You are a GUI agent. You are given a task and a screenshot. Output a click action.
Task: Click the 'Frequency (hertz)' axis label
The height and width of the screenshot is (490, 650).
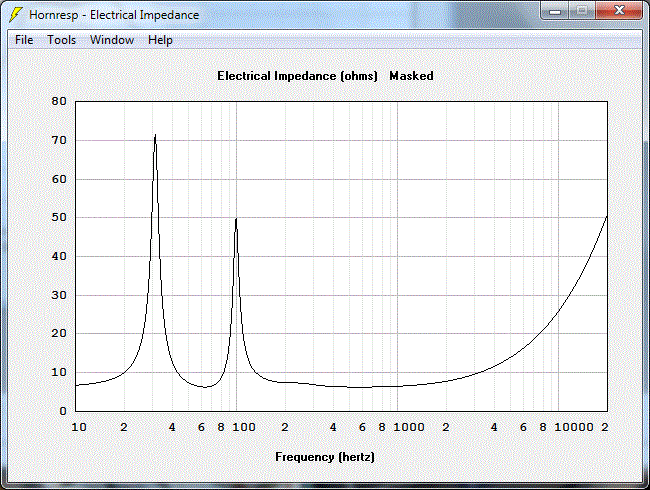(325, 457)
